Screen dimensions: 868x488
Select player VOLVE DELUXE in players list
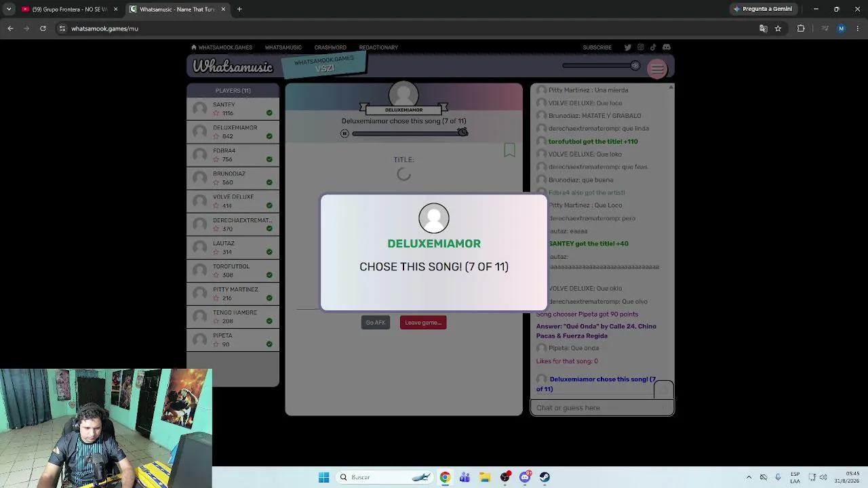[x=233, y=201]
